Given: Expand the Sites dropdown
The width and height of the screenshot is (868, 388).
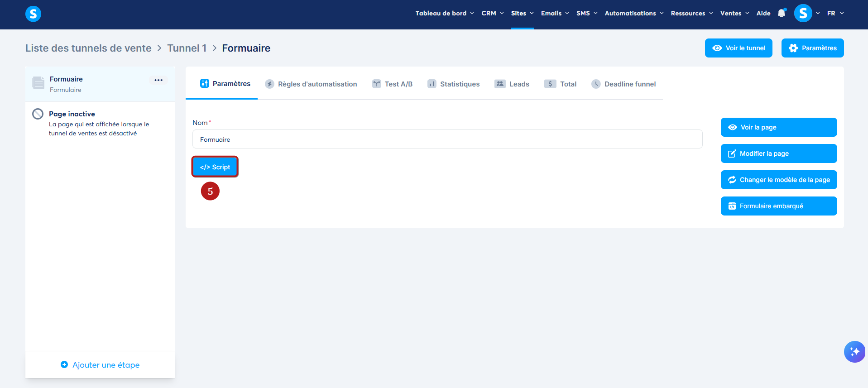Looking at the screenshot, I should [x=523, y=13].
